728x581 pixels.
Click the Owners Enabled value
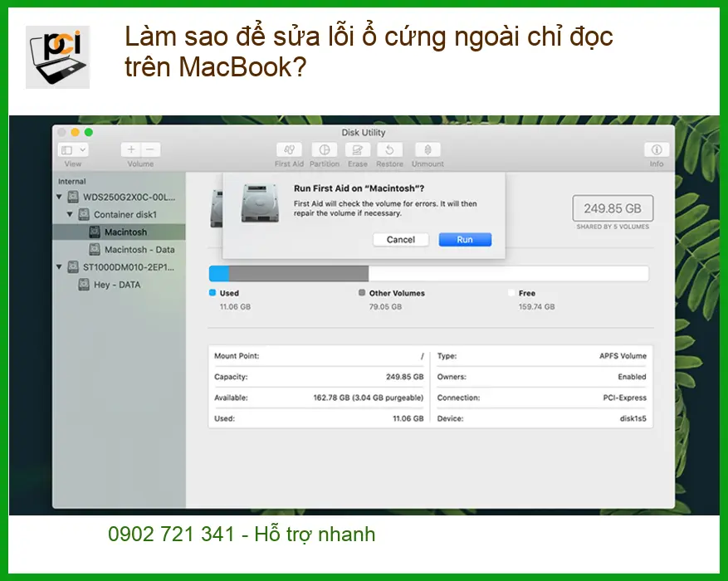tap(632, 377)
